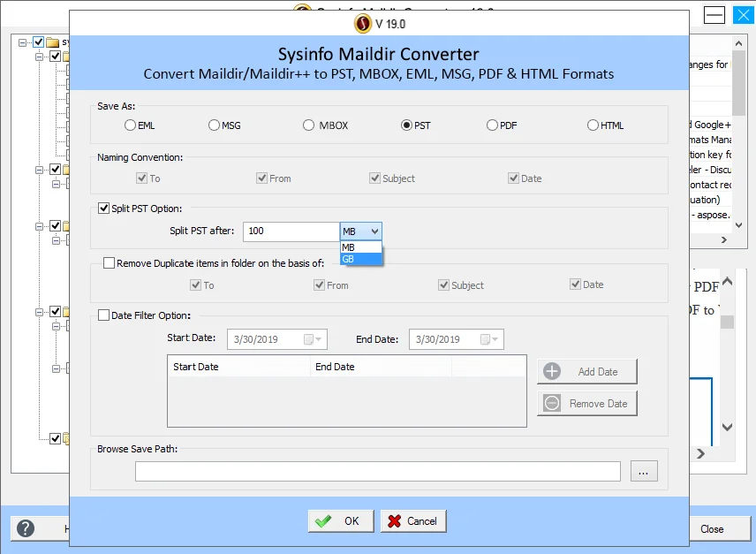This screenshot has height=554, width=756.
Task: Click the Start Date calendar icon
Action: tap(308, 339)
